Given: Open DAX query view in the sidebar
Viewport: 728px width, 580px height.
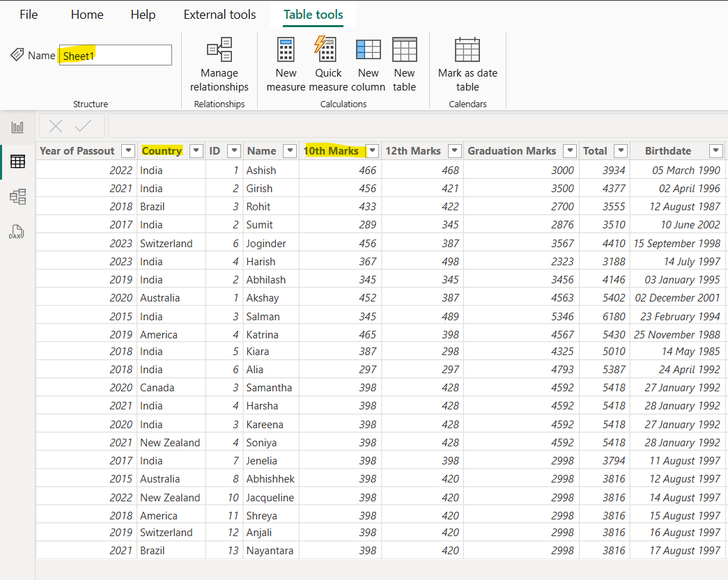Looking at the screenshot, I should point(17,230).
